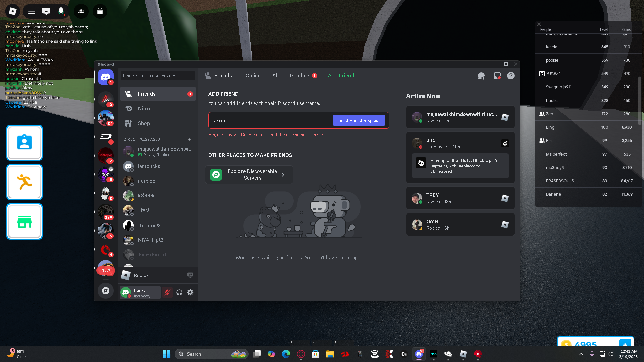This screenshot has width=644, height=362.
Task: Open the Roblox main menu logo
Action: coord(13,11)
